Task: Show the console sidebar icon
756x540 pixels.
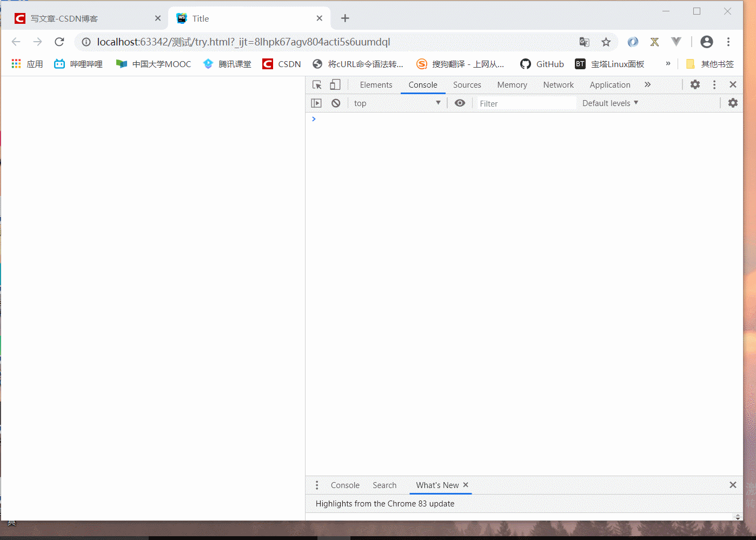Action: click(x=316, y=103)
